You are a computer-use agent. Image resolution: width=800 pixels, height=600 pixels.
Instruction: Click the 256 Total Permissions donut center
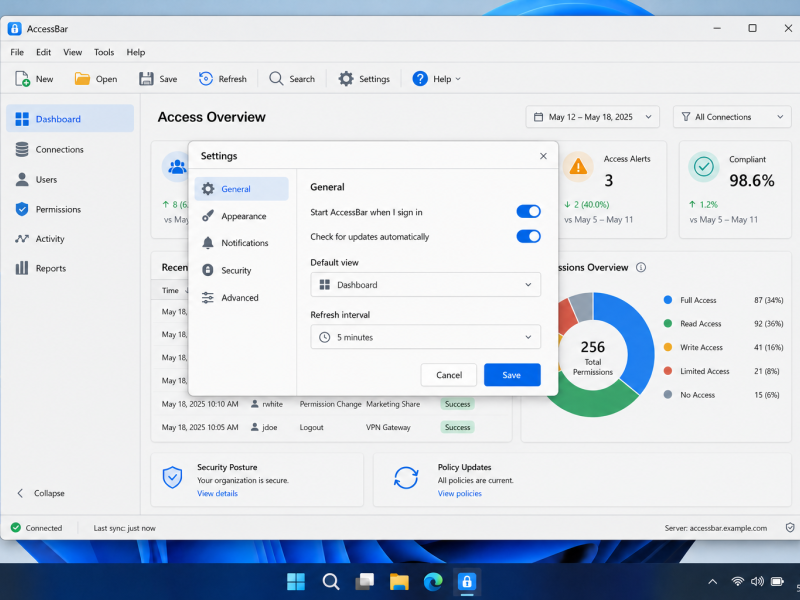(x=593, y=357)
